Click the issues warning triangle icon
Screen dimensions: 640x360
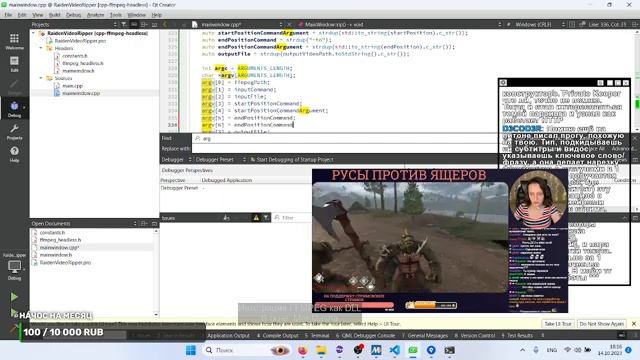coord(256,218)
